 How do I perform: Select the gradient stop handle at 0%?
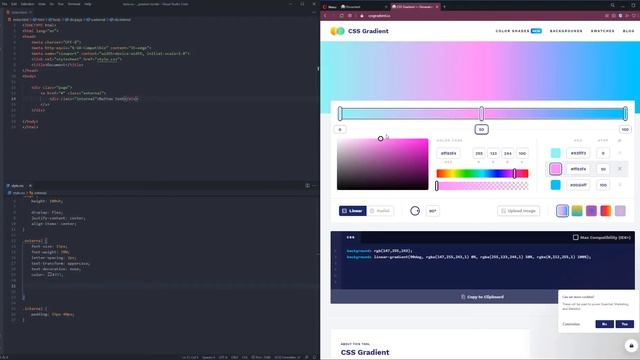(340, 113)
